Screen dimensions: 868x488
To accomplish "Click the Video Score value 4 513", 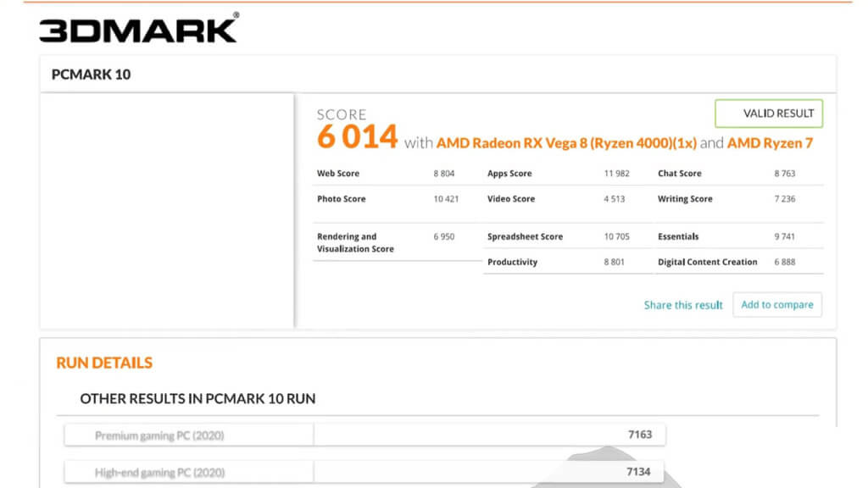I will 614,198.
